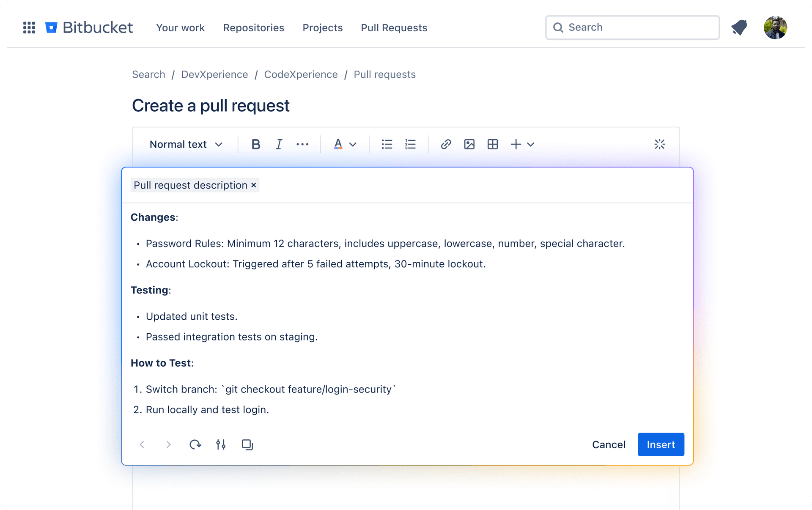The image size is (812, 510).
Task: Expand the Normal text style dropdown
Action: (186, 145)
